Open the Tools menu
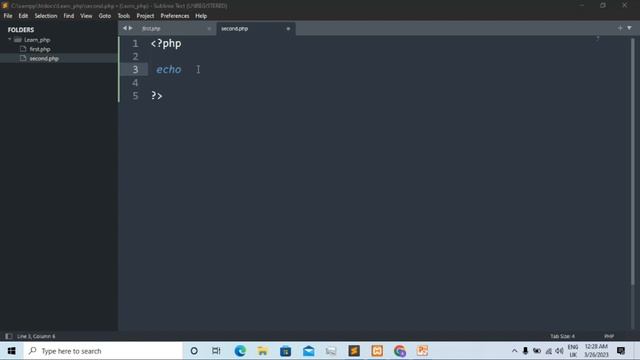640x360 pixels. 124,16
